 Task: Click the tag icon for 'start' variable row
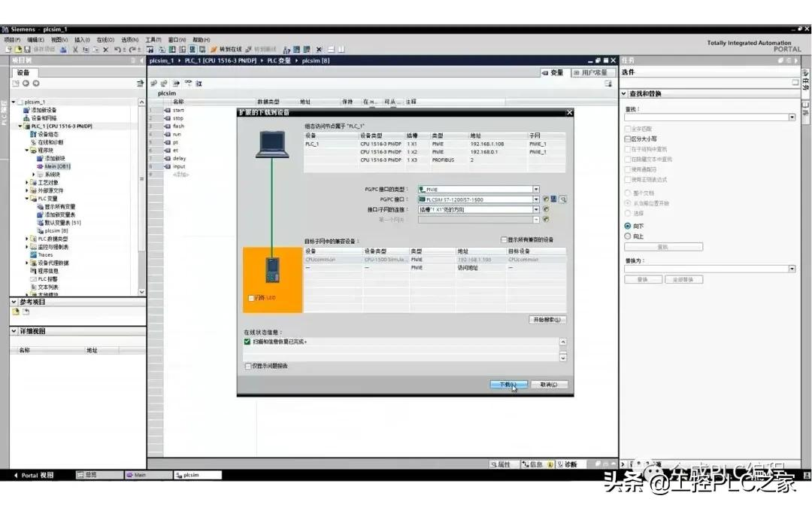(167, 111)
